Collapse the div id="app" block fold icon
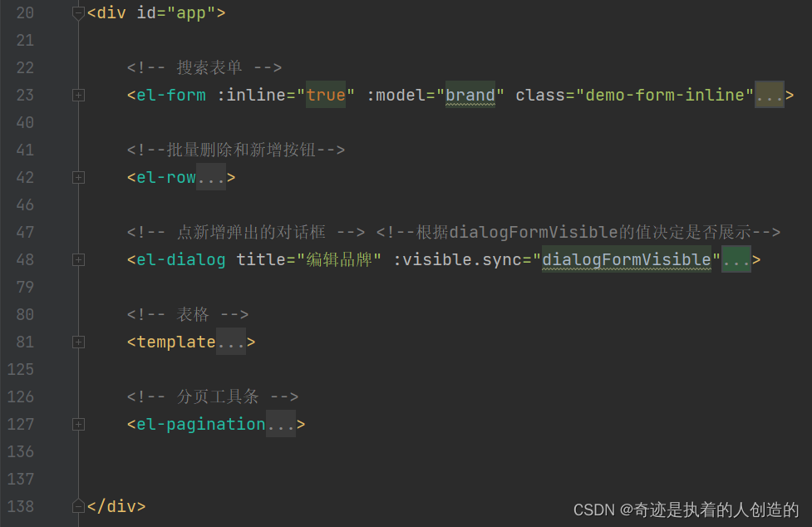The width and height of the screenshot is (812, 527). coord(78,13)
